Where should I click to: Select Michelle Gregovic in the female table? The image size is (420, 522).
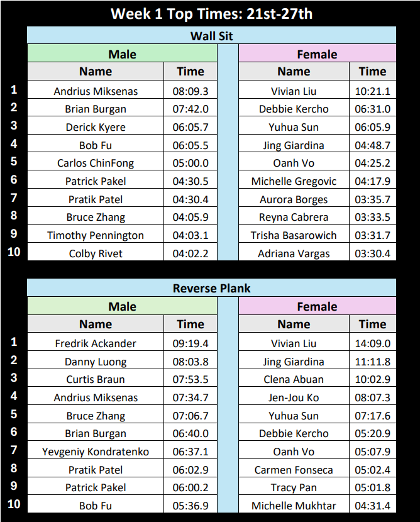[x=294, y=180]
